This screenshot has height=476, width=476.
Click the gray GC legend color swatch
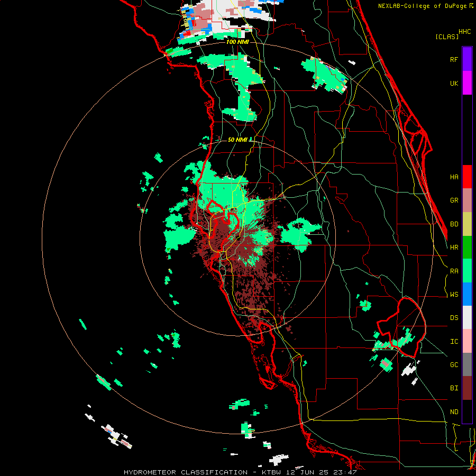[x=467, y=364]
